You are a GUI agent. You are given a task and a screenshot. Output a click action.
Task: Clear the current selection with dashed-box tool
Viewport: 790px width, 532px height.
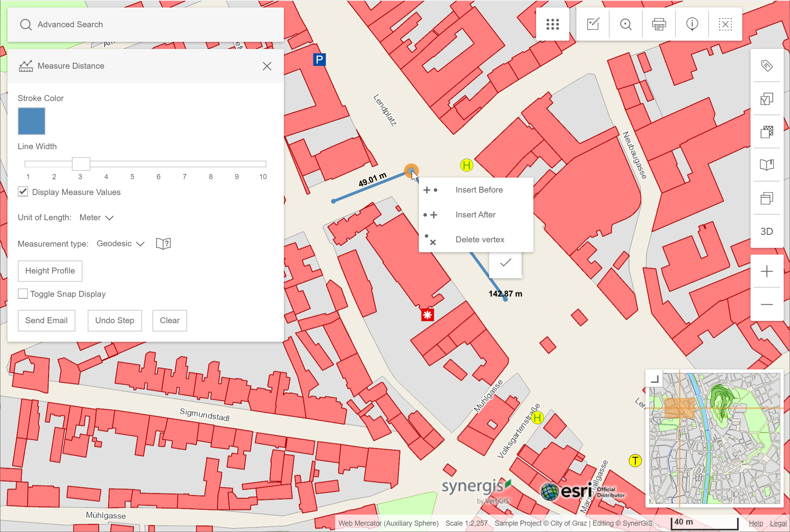pos(726,24)
